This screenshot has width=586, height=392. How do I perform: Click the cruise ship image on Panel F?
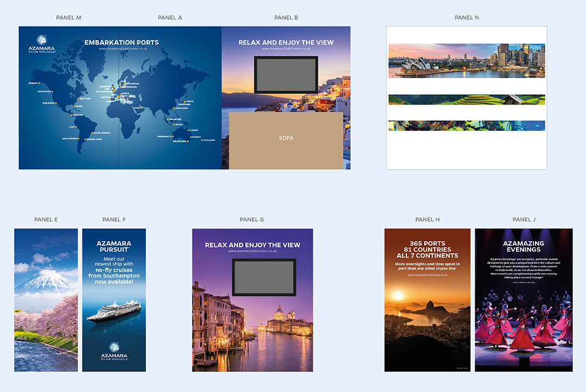click(113, 310)
